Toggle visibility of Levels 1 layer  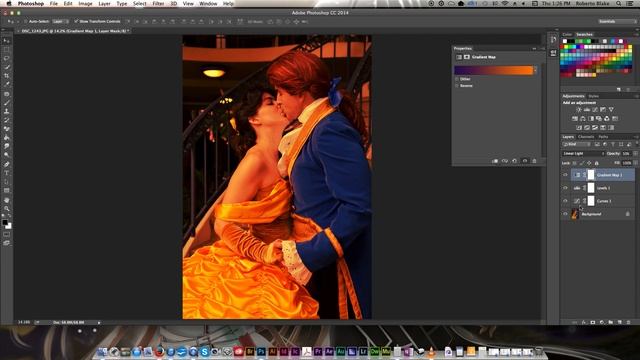click(x=565, y=188)
